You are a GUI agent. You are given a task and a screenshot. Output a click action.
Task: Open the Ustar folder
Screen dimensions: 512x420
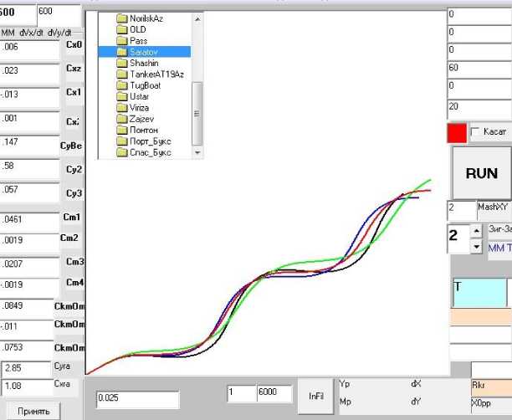[133, 97]
